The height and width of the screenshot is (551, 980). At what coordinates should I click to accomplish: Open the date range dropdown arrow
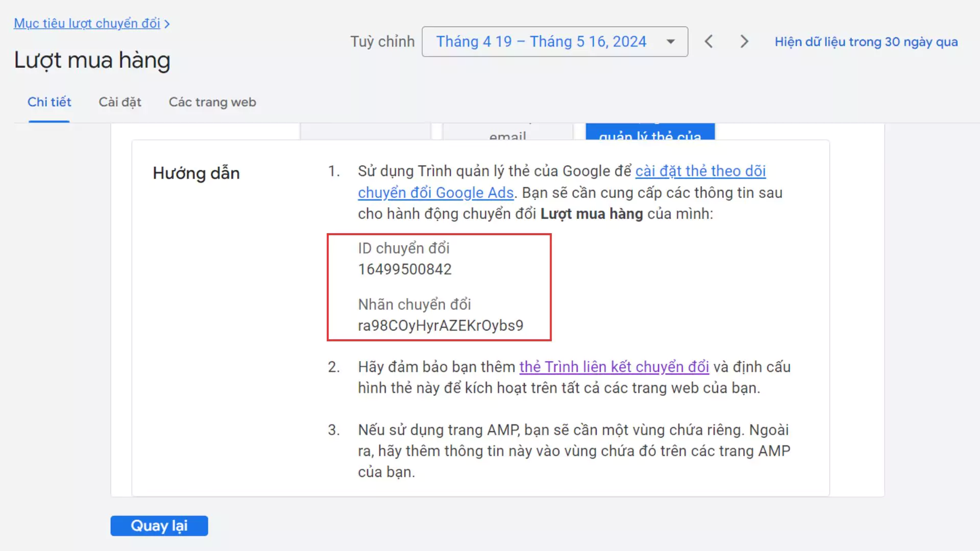pos(671,41)
